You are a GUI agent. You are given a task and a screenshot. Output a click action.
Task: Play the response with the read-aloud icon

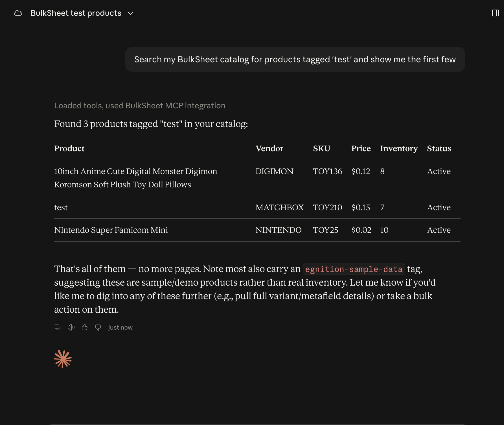coord(71,327)
